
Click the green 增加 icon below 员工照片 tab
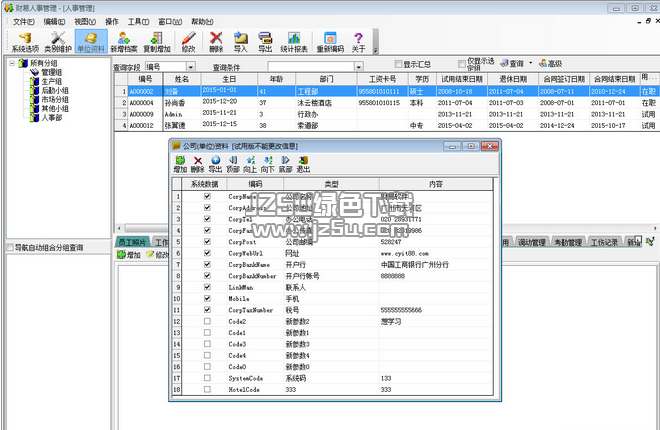(128, 255)
